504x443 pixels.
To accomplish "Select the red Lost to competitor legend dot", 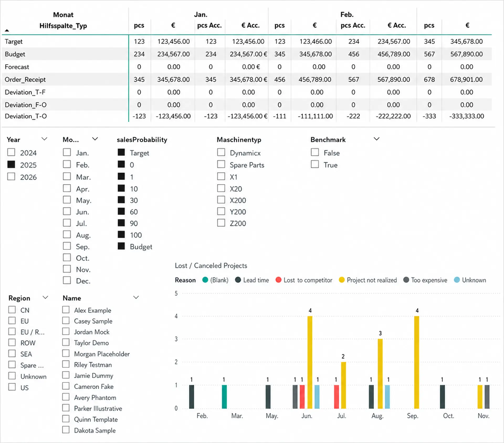I will tap(279, 280).
